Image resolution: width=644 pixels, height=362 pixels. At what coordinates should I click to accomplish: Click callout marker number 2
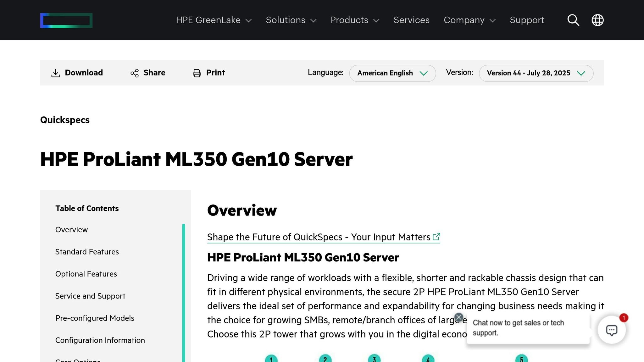pyautogui.click(x=325, y=359)
